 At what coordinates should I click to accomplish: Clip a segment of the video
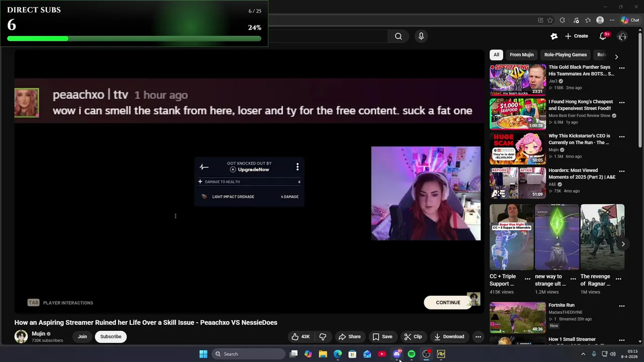[413, 337]
